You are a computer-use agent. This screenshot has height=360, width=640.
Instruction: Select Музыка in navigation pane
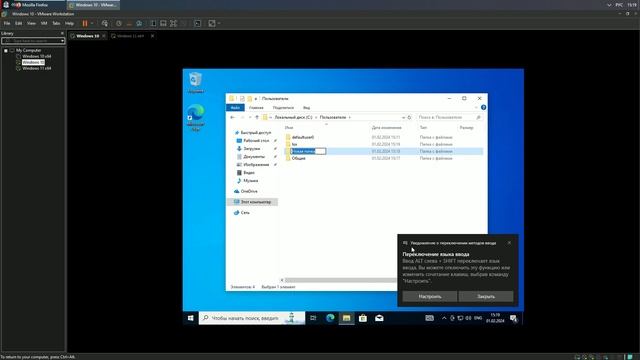250,181
